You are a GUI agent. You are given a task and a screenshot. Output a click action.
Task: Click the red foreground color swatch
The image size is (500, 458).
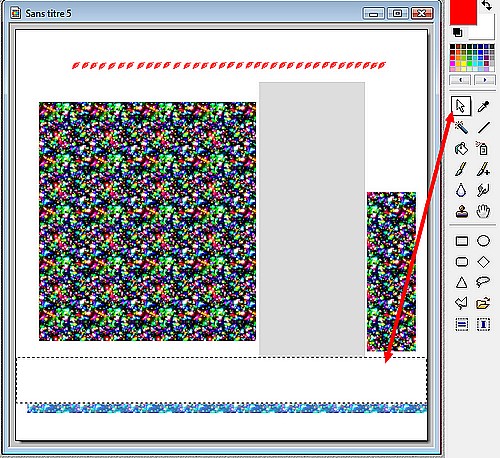(463, 12)
